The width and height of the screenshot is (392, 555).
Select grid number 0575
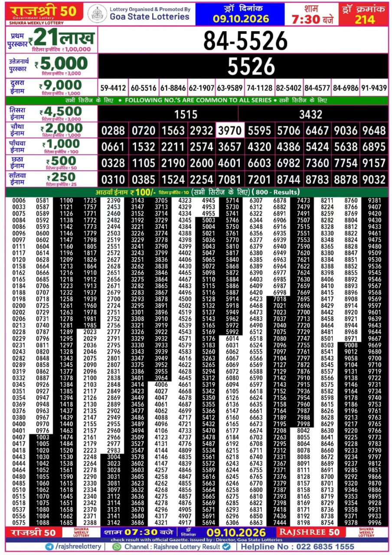tap(19, 523)
